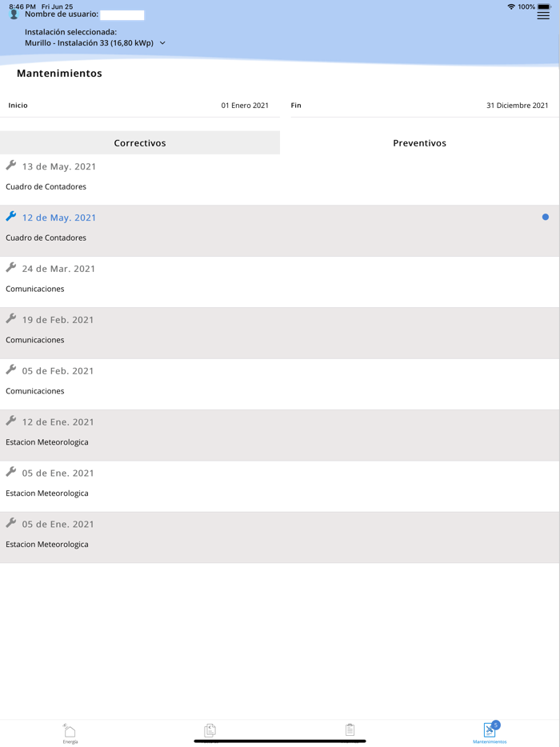Tap the Wi-Fi status icon
The width and height of the screenshot is (560, 747).
tap(511, 6)
